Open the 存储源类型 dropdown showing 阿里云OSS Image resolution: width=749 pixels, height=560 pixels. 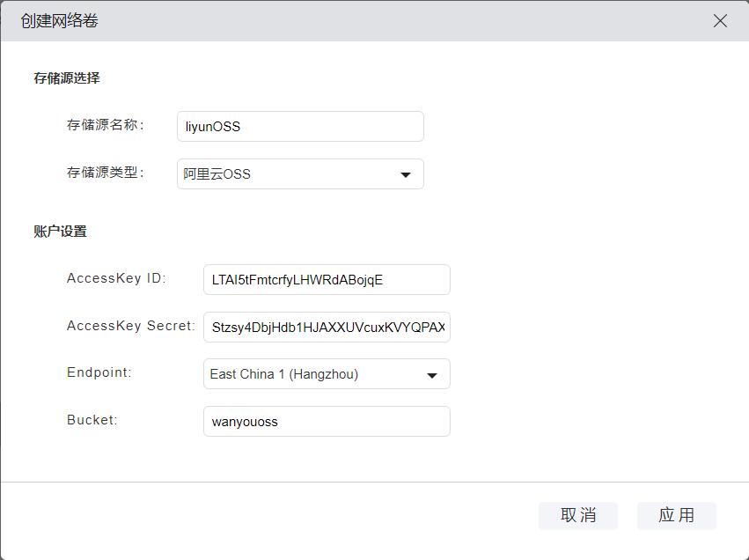click(299, 173)
